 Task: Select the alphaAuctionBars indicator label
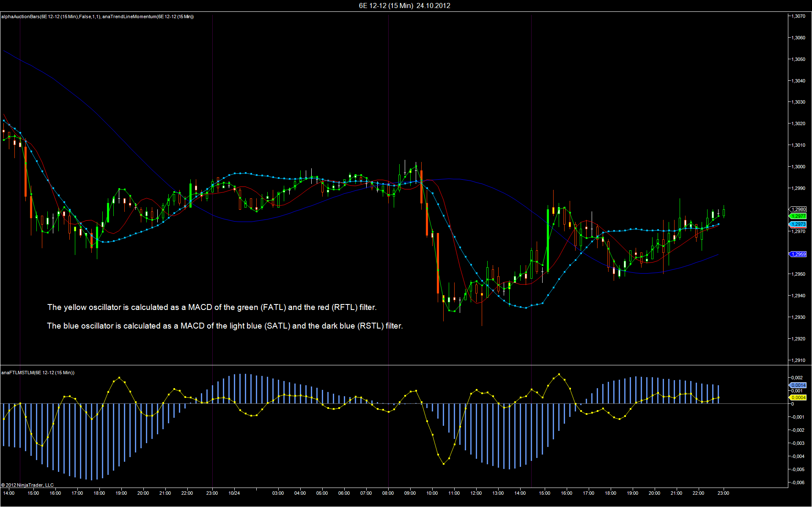coord(51,16)
